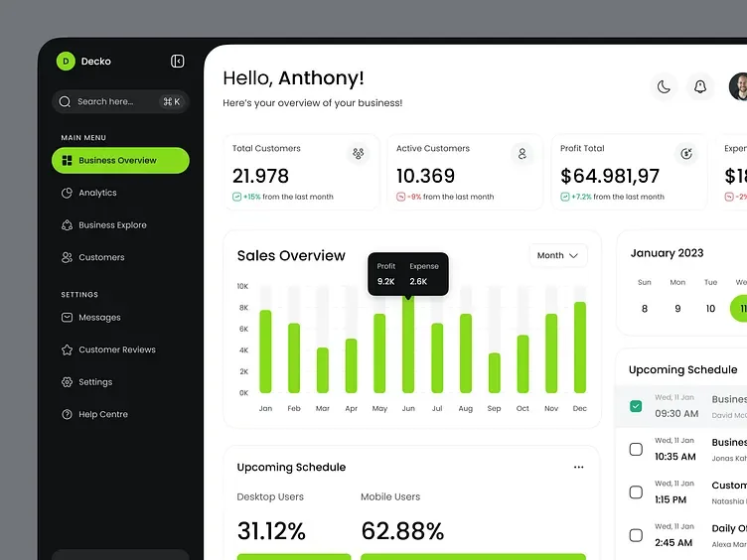Click the green Decko logo circle
The height and width of the screenshot is (560, 747).
coord(66,61)
